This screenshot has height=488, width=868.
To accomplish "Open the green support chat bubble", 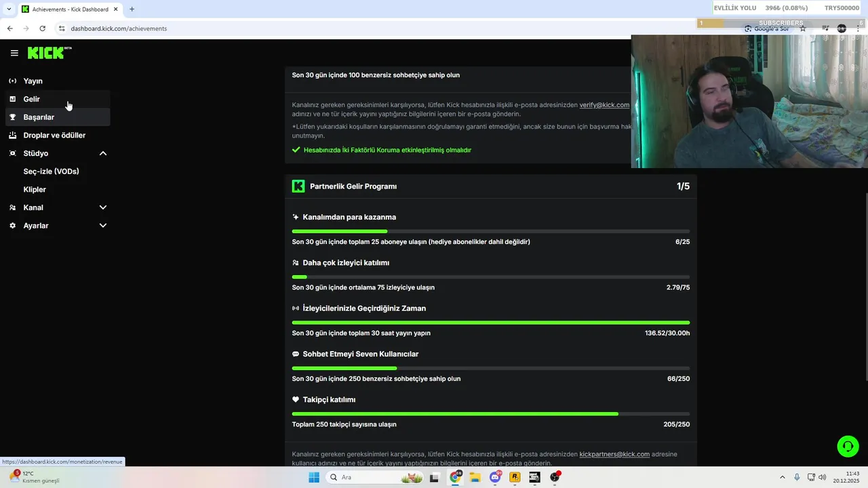I will coord(848,446).
